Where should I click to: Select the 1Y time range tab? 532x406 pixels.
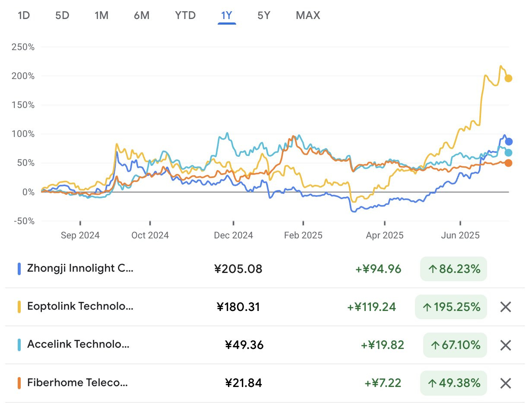[227, 16]
